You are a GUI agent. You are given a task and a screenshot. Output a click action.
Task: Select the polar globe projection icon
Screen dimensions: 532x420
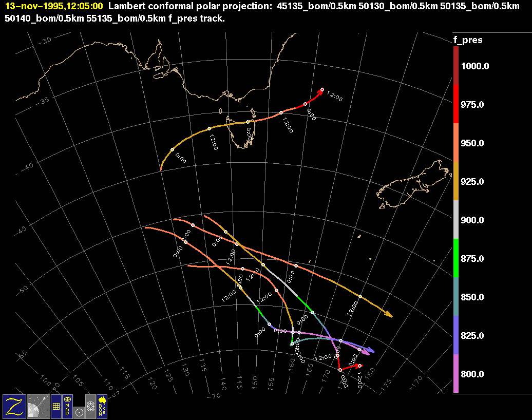tap(90, 406)
